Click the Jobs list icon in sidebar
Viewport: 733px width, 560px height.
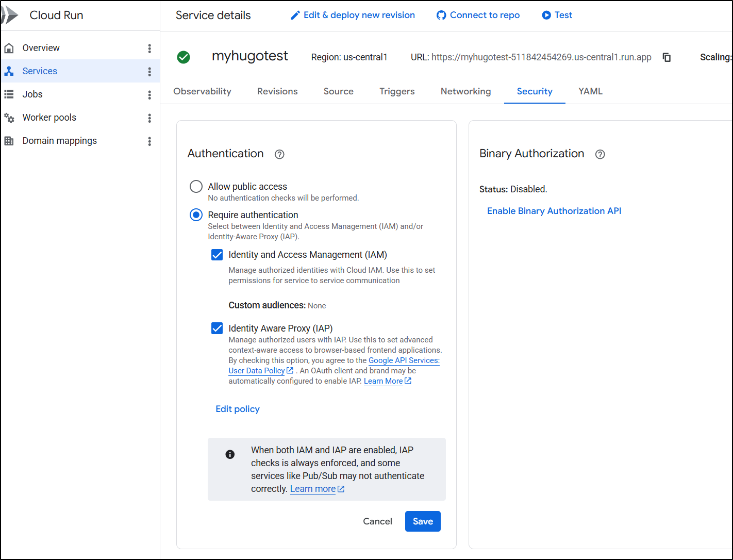pos(9,94)
